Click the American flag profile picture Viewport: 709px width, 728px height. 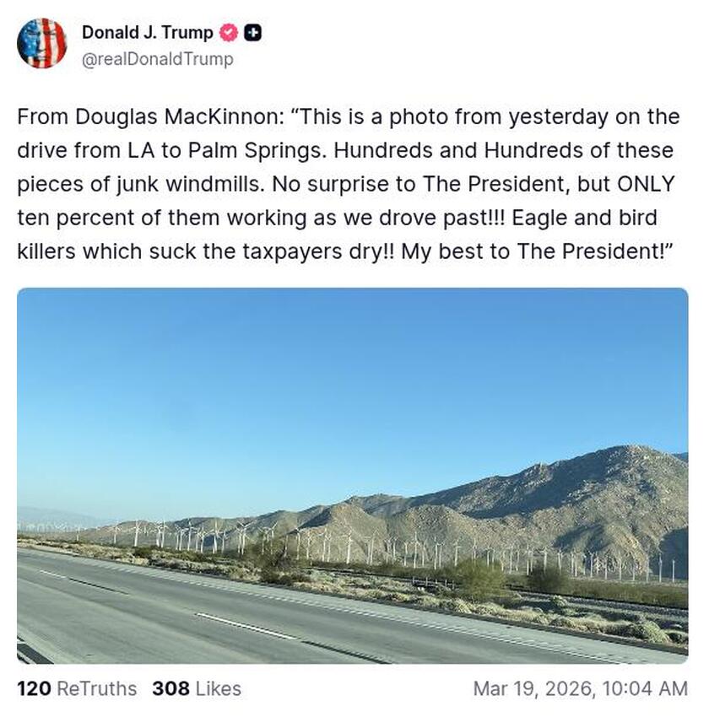tap(43, 44)
